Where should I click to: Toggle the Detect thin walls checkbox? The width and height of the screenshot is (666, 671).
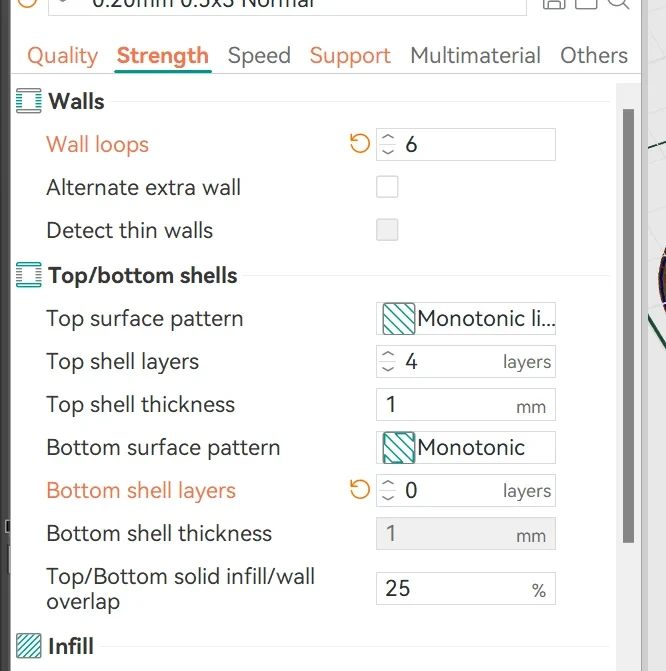tap(387, 230)
